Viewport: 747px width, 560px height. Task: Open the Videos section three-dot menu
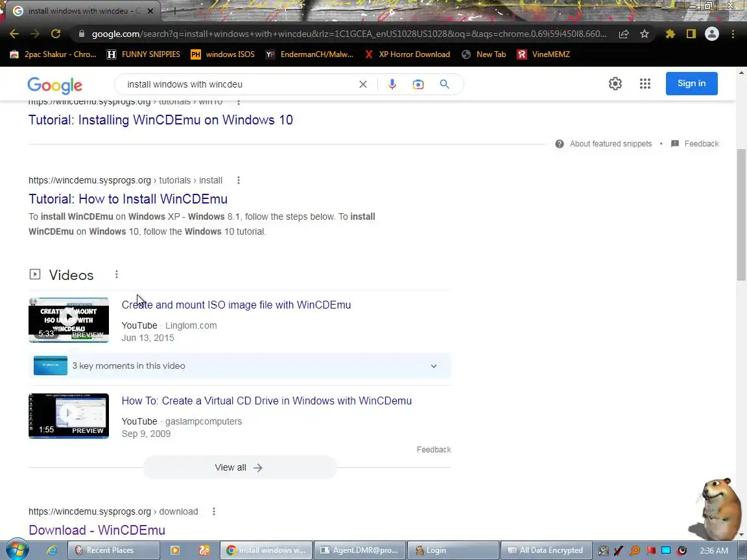click(116, 275)
